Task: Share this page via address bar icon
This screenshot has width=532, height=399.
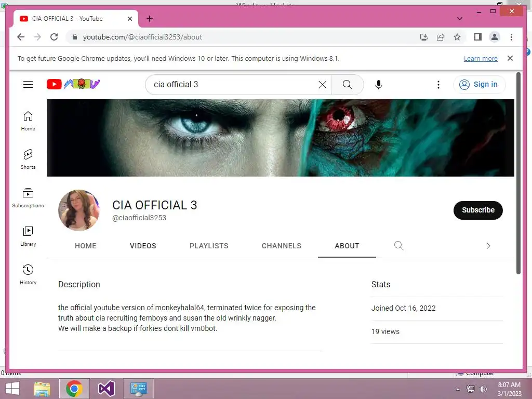Action: 441,37
